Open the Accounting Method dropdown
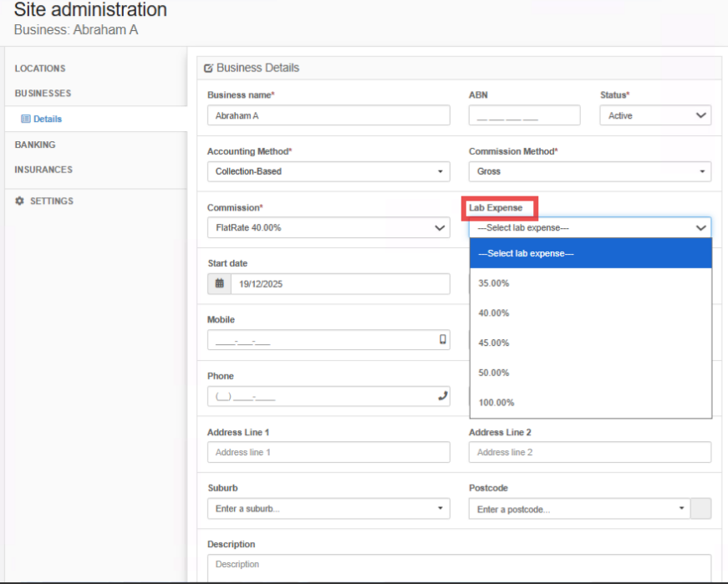Image resolution: width=728 pixels, height=584 pixels. (x=328, y=171)
